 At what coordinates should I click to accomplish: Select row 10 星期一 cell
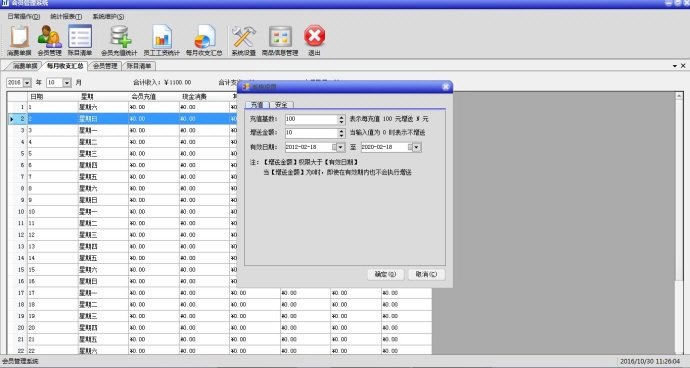pos(103,212)
